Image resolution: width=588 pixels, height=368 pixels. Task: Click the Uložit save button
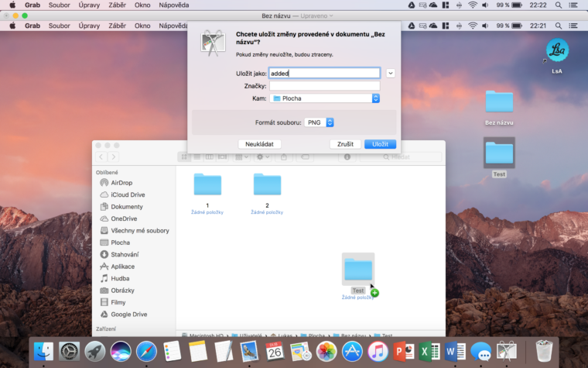point(380,144)
